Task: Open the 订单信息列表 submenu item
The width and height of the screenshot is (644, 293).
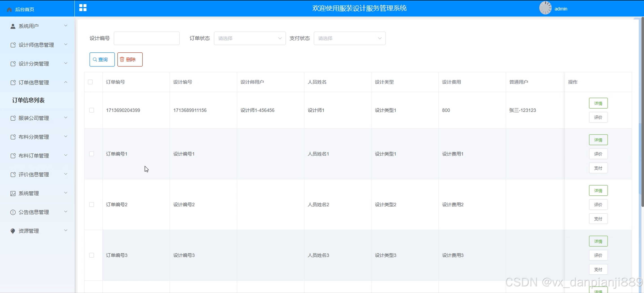Action: [x=28, y=100]
